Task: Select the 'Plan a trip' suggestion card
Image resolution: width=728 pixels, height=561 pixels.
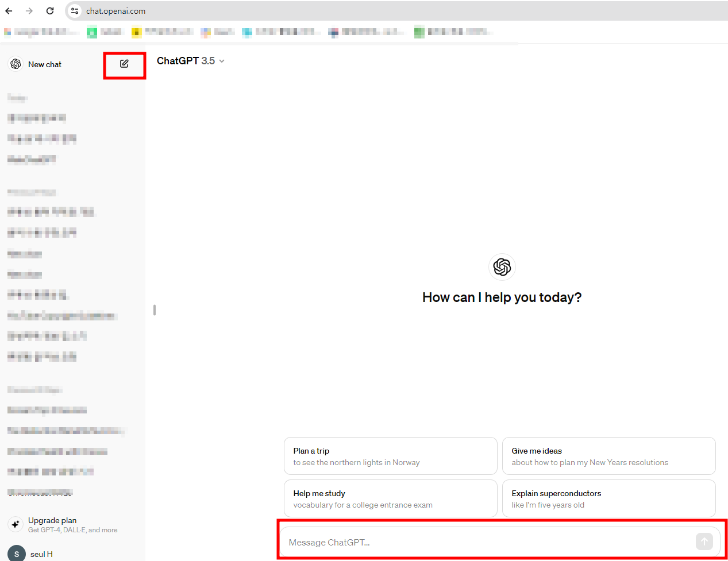Action: click(x=391, y=456)
